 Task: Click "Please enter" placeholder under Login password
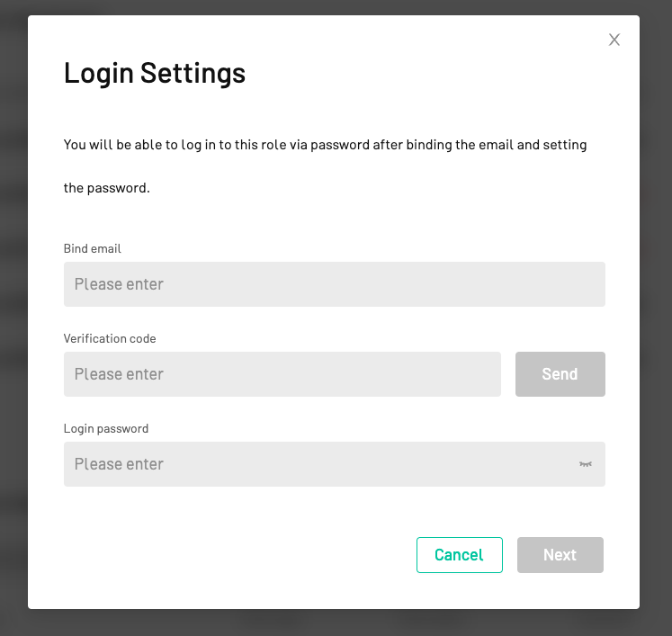[x=119, y=464]
